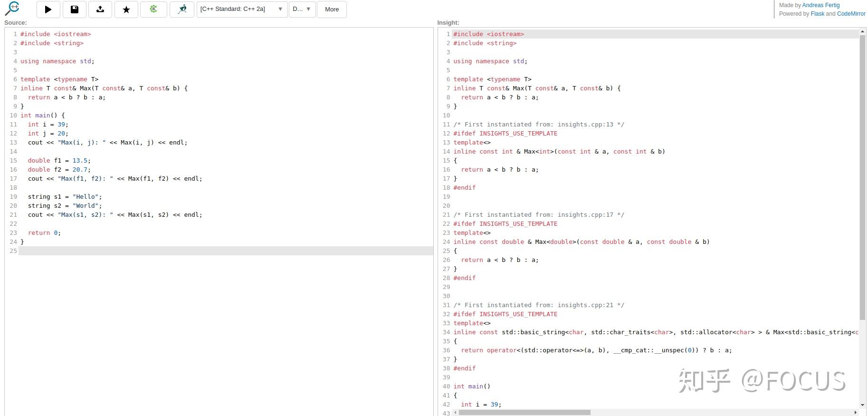Click 'template <typename T>' in the Insight pane

[493, 79]
